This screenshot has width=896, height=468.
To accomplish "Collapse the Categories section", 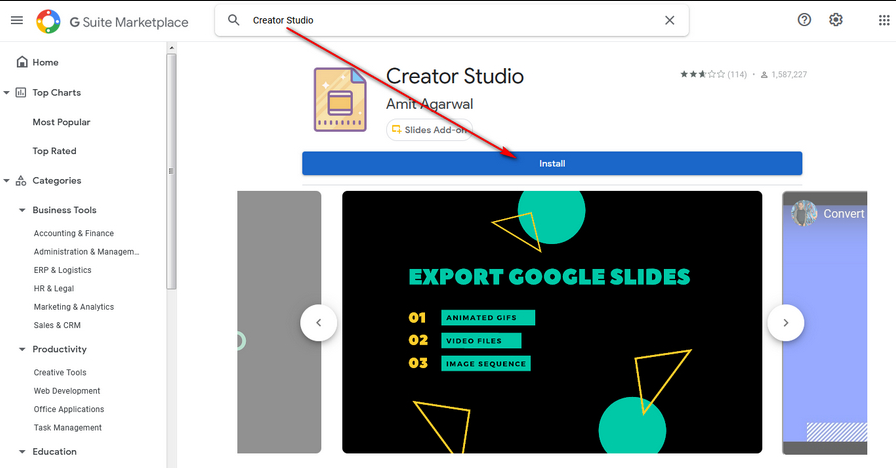I will click(x=6, y=181).
